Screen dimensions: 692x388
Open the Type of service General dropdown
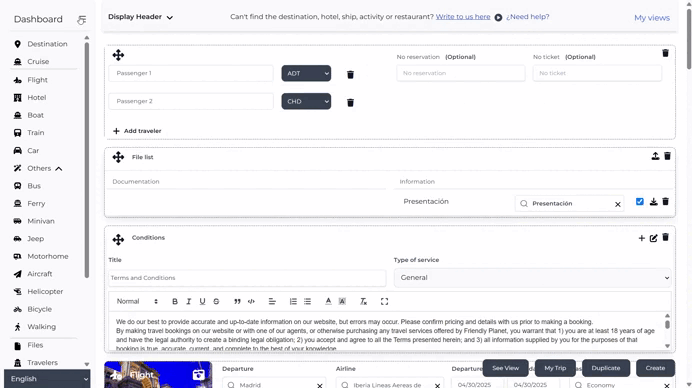(533, 278)
